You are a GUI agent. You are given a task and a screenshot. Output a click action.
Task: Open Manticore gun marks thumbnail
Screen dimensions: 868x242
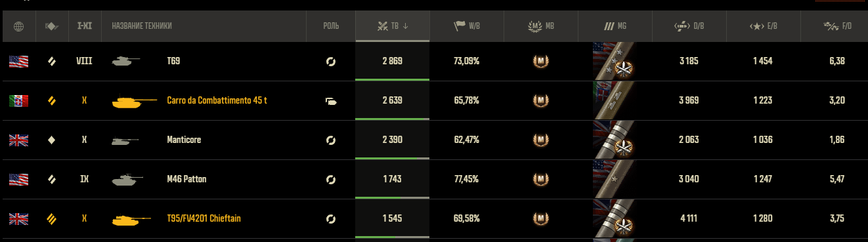[616, 140]
